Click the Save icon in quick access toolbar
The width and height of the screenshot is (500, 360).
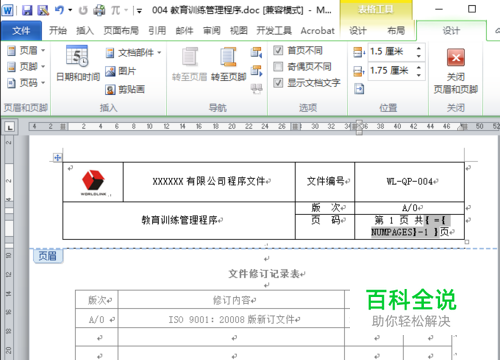27,10
